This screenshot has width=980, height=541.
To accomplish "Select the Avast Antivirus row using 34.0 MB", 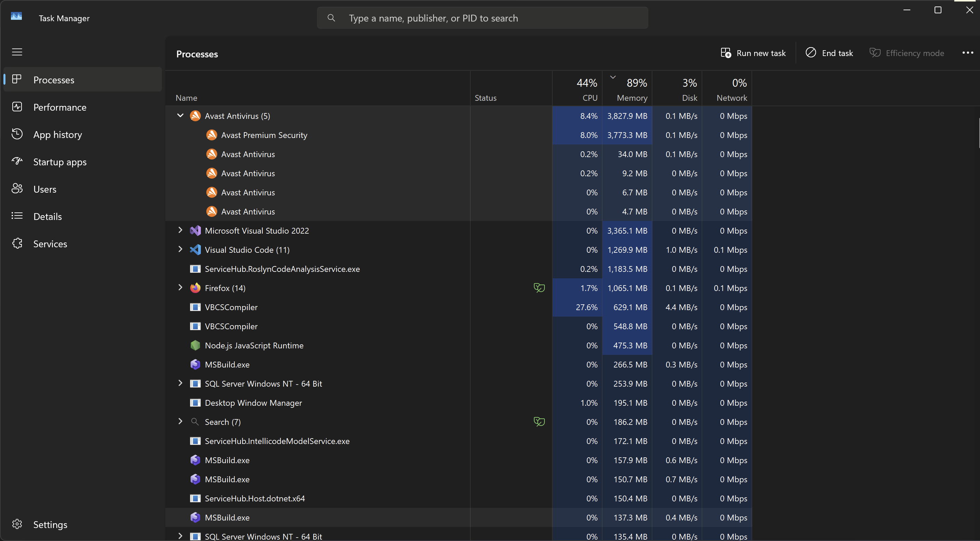I will pos(458,154).
